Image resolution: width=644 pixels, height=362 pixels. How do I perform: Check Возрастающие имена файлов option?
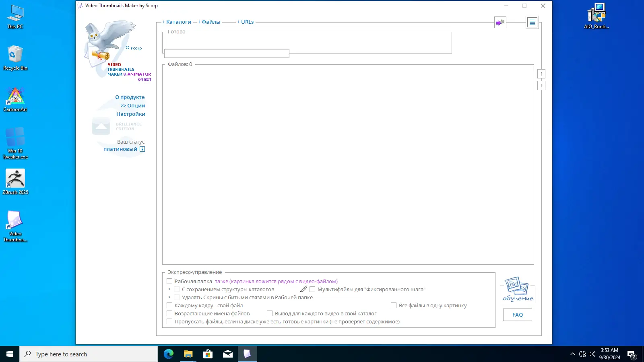click(x=169, y=313)
